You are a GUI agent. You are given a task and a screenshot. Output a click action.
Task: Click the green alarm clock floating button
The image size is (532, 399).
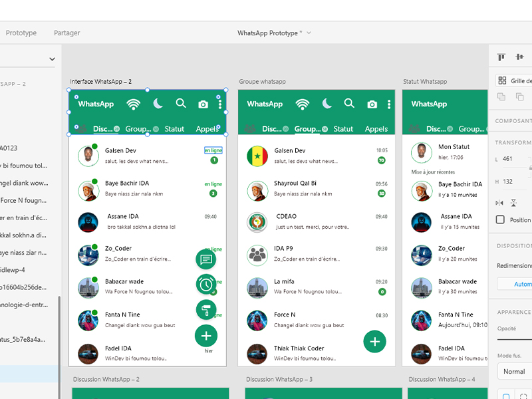pos(206,285)
